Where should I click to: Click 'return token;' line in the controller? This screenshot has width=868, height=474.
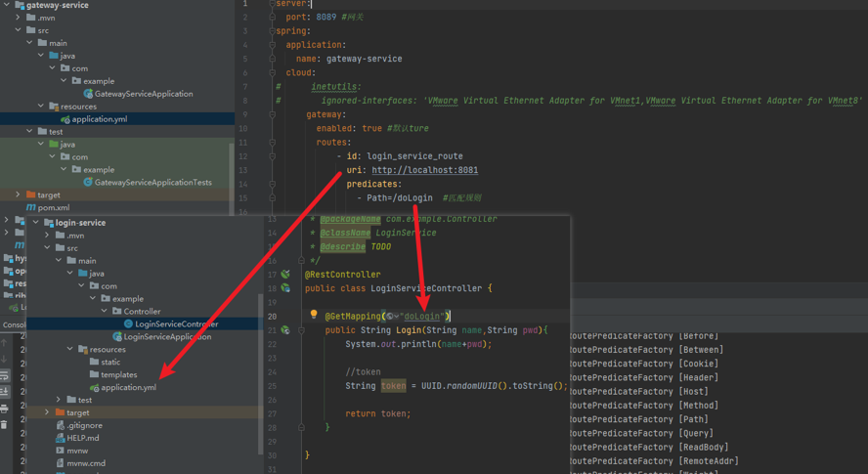coord(378,413)
